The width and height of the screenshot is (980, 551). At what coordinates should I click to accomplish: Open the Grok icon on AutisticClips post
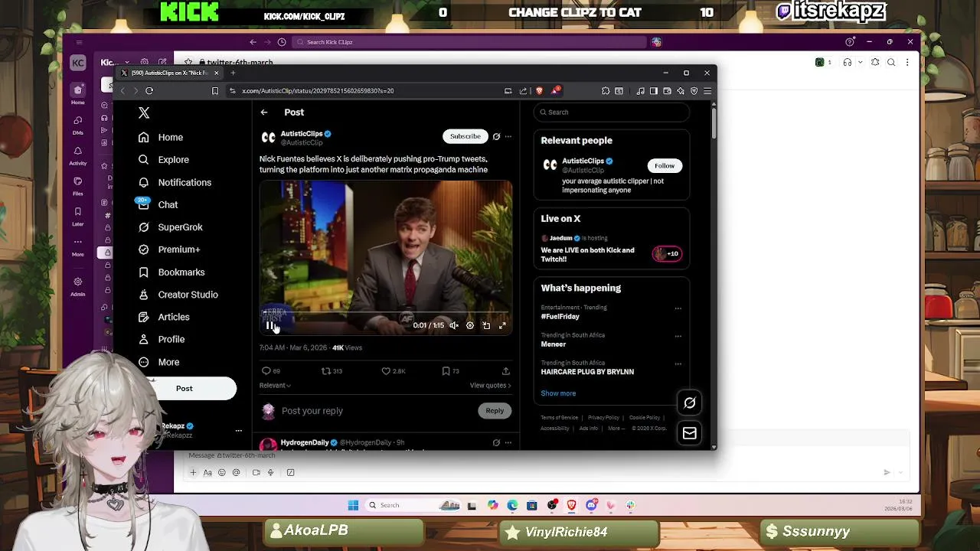point(496,136)
